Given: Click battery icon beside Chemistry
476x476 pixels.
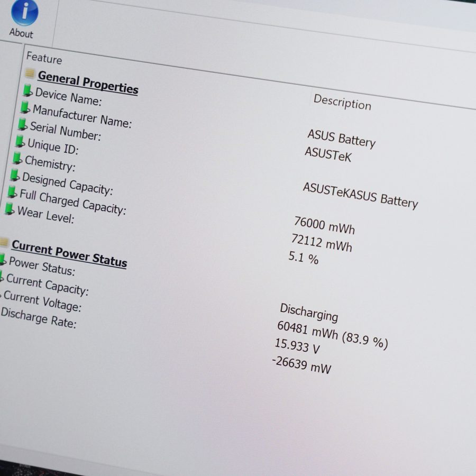Looking at the screenshot, I should [x=17, y=158].
